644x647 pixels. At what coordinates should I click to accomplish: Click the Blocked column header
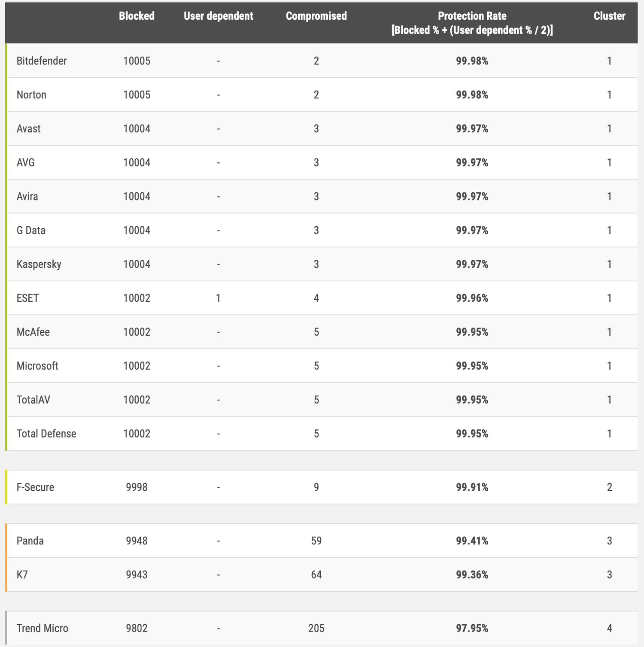point(137,16)
